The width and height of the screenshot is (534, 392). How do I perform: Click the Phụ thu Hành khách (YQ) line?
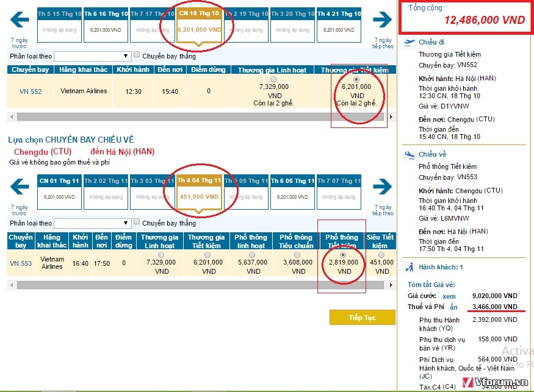468,324
